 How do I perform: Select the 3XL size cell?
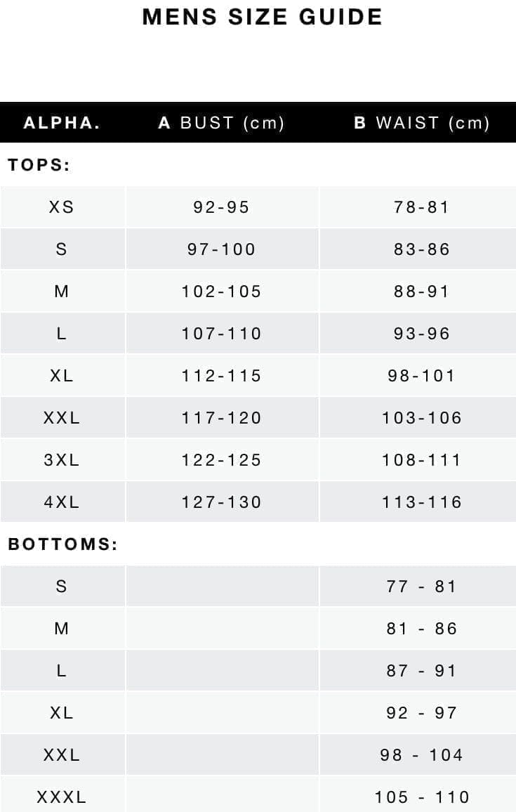coord(62,460)
